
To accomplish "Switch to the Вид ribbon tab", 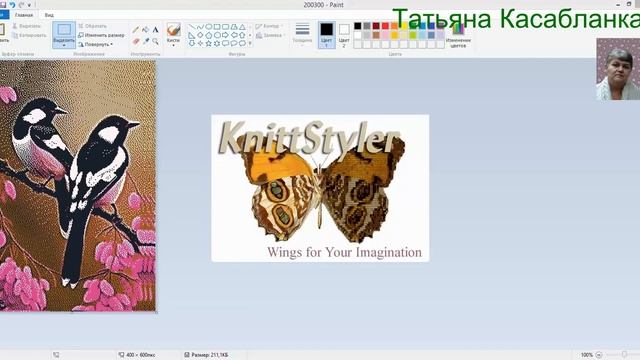I will coord(49,15).
